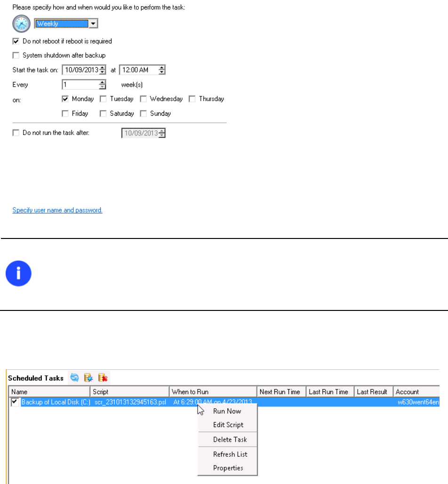The image size is (448, 484).
Task: Enable 'Do not run the task after' checkbox
Action: coord(16,133)
